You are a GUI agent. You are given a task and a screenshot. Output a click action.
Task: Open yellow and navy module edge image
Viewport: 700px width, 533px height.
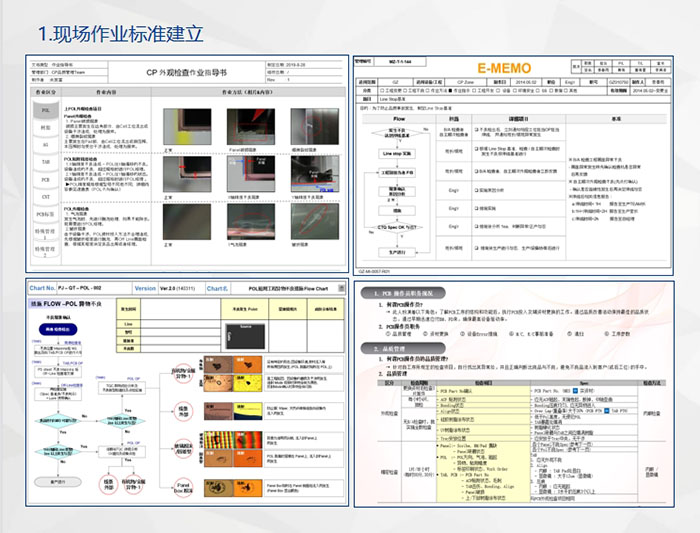click(x=248, y=412)
